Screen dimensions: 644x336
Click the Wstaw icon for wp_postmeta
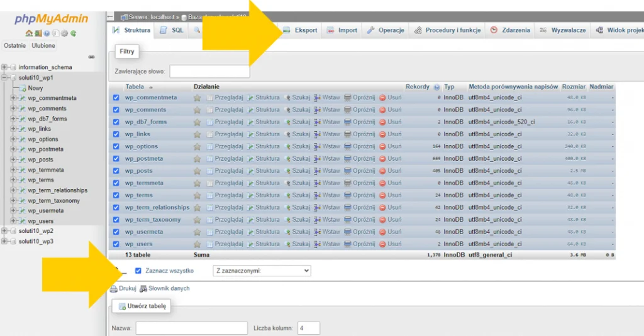click(x=318, y=158)
